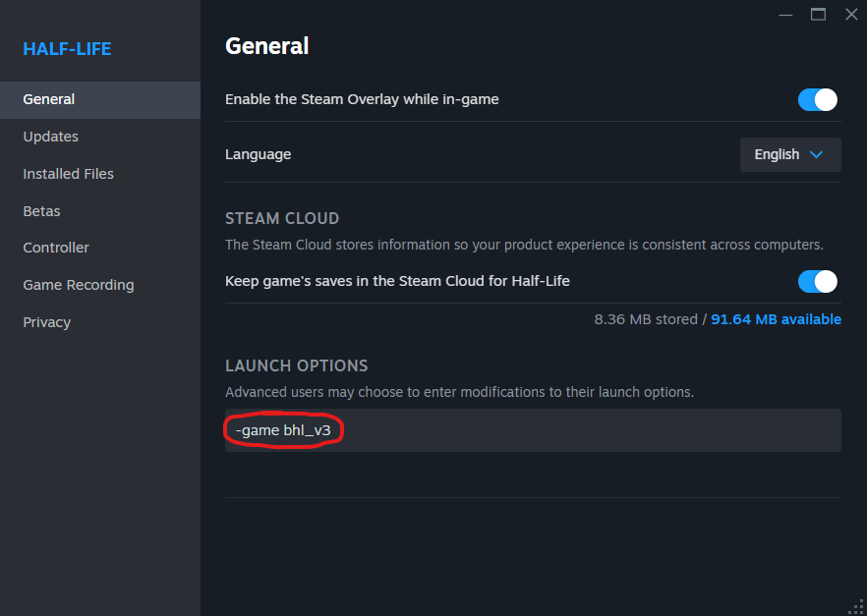Click the Steam Cloud section header
Image resolution: width=867 pixels, height=616 pixels.
[282, 218]
